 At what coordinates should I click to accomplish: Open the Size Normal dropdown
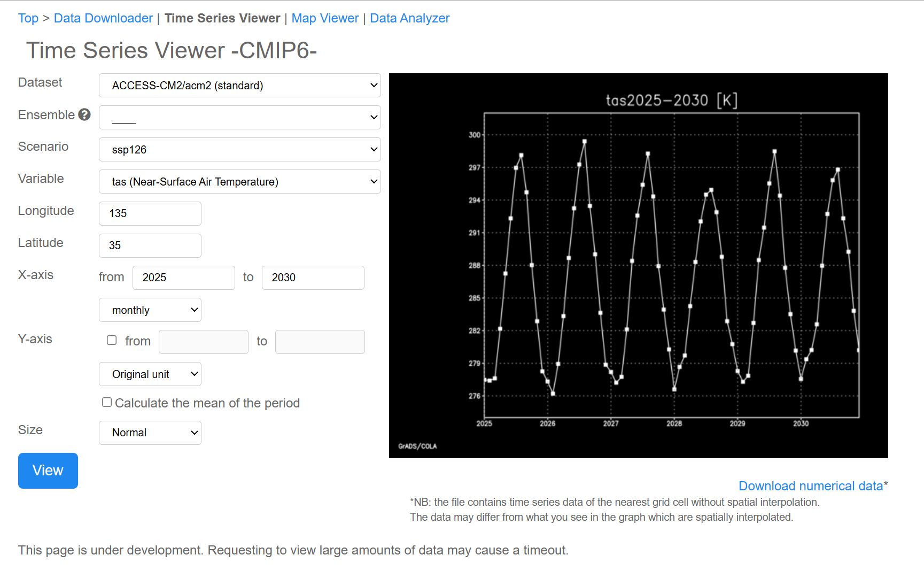pyautogui.click(x=150, y=433)
